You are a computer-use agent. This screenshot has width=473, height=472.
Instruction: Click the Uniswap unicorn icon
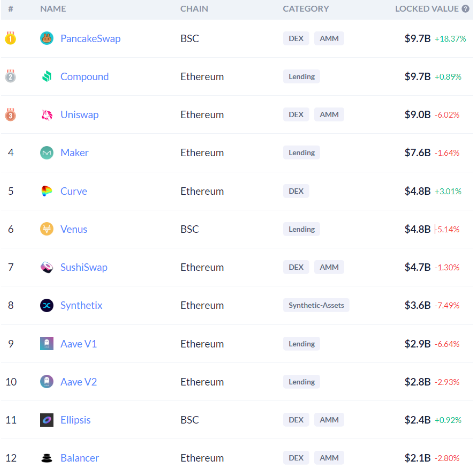point(47,115)
